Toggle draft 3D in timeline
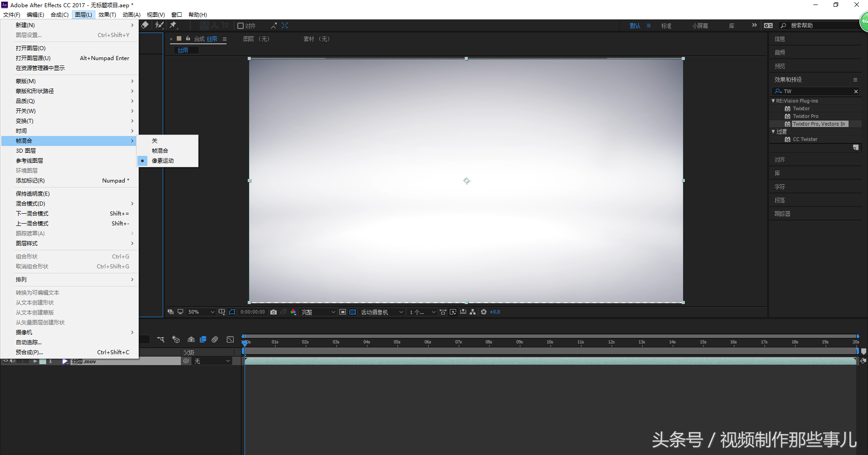Screen dimensions: 868x455 coord(176,339)
